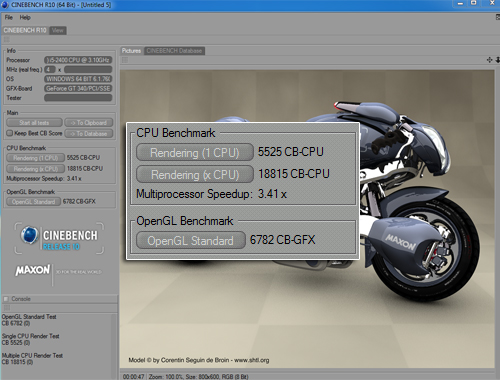Click the layout icon at menu bar's right end
This screenshot has width=500, height=380.
click(498, 17)
